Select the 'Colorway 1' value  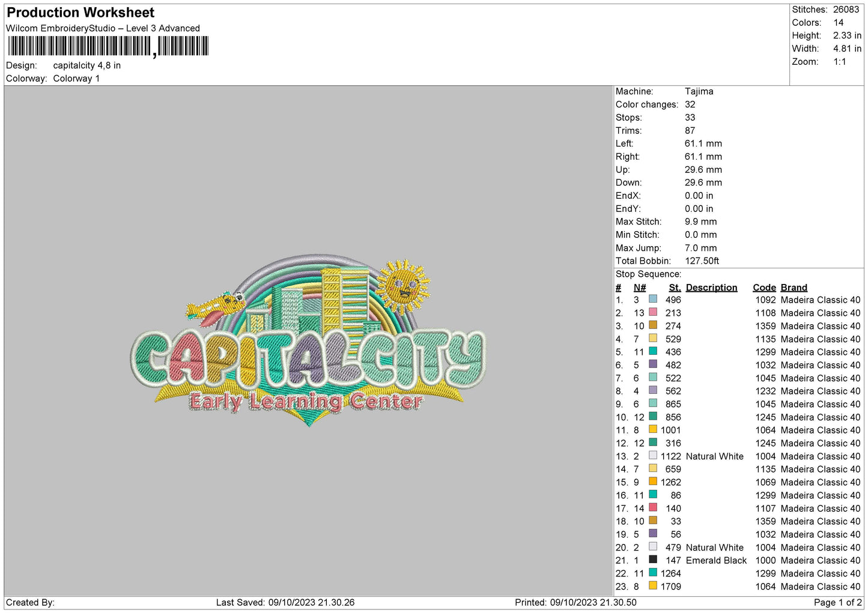pos(76,79)
